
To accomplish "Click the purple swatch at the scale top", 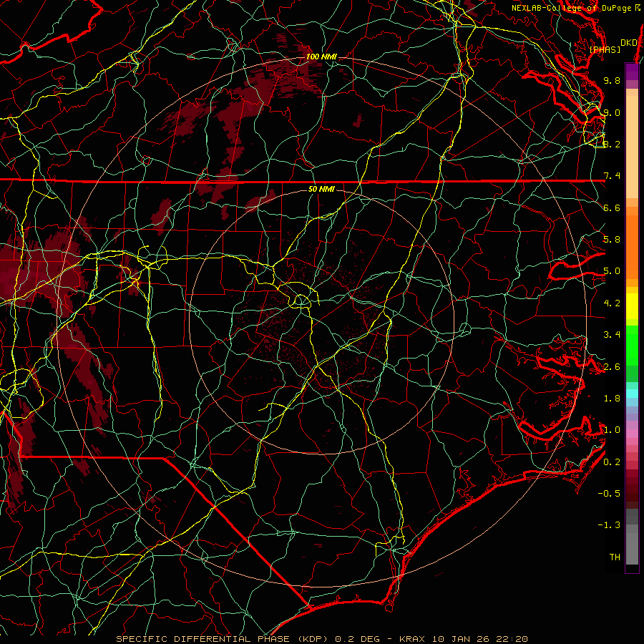I will (x=632, y=72).
